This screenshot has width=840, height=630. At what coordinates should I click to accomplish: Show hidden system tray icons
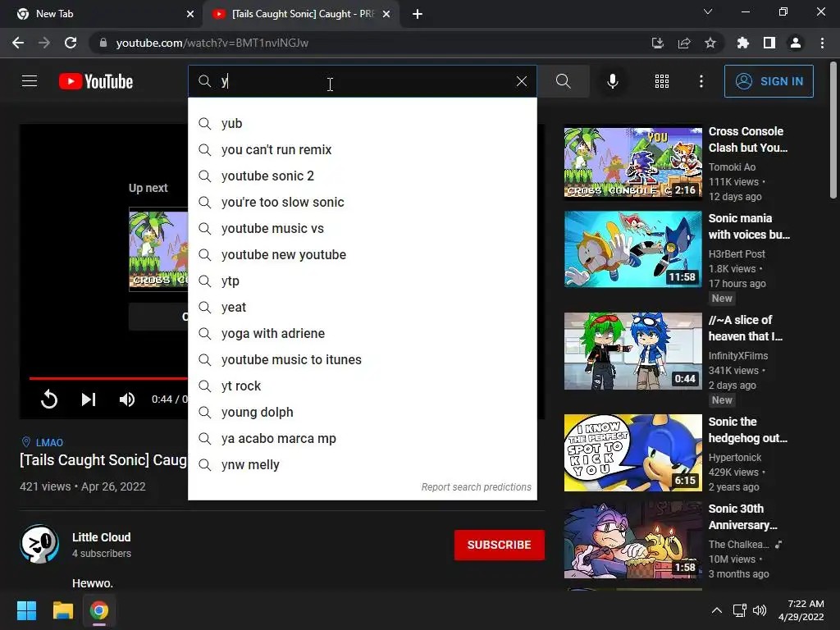(717, 610)
